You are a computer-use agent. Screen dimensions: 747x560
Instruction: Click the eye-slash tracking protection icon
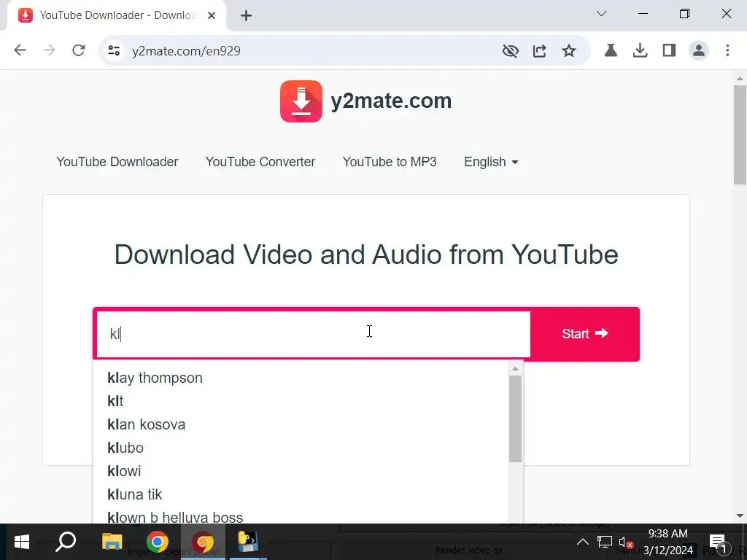(x=510, y=50)
